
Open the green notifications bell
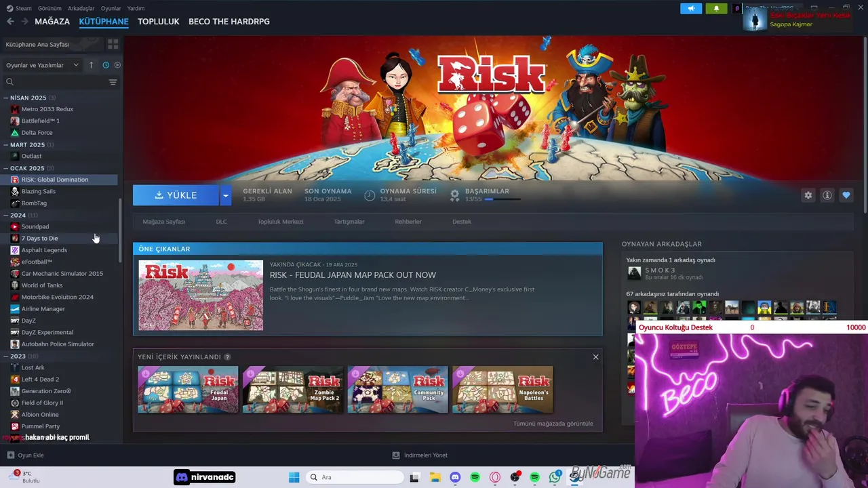pos(716,9)
